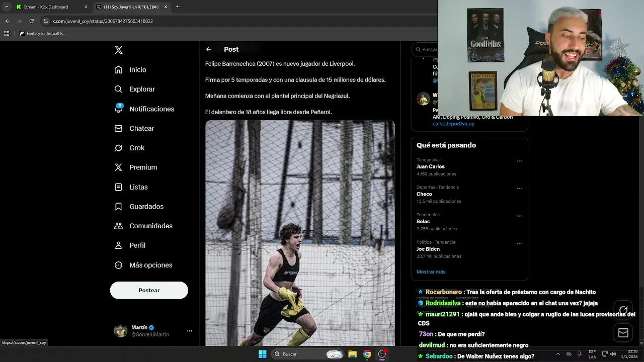Image resolution: width=644 pixels, height=362 pixels.
Task: Open the Grok icon in sidebar
Action: pos(118,148)
